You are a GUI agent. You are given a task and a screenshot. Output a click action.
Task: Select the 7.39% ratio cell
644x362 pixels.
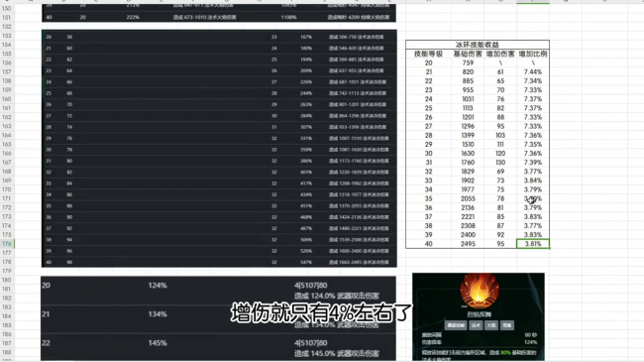click(x=533, y=163)
